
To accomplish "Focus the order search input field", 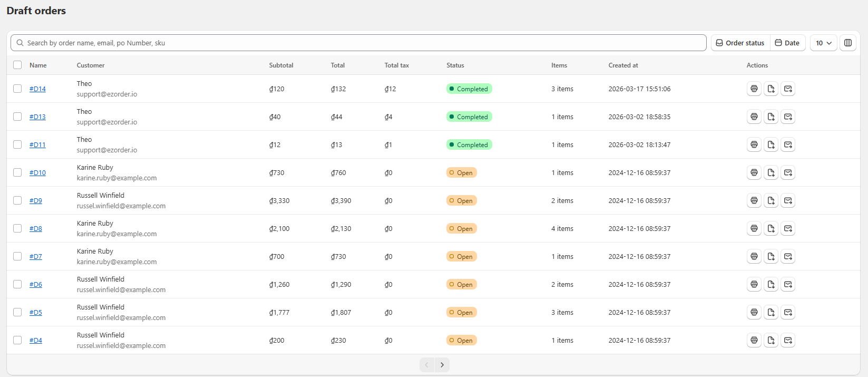I will coord(358,43).
